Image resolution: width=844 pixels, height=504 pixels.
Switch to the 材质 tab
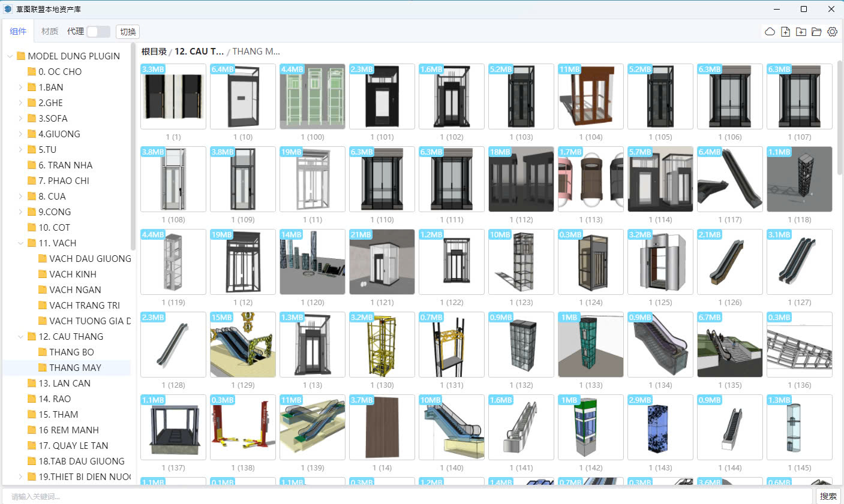[x=50, y=31]
